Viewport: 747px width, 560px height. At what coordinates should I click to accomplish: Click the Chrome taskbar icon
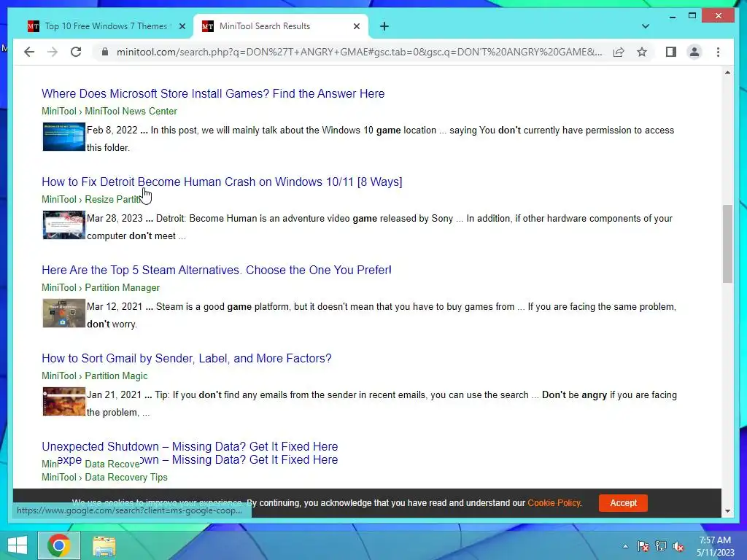(59, 545)
